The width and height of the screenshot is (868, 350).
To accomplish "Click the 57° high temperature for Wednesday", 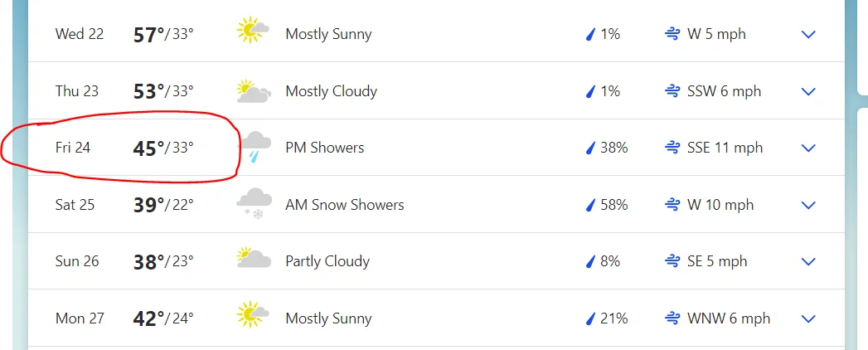I will pos(149,35).
